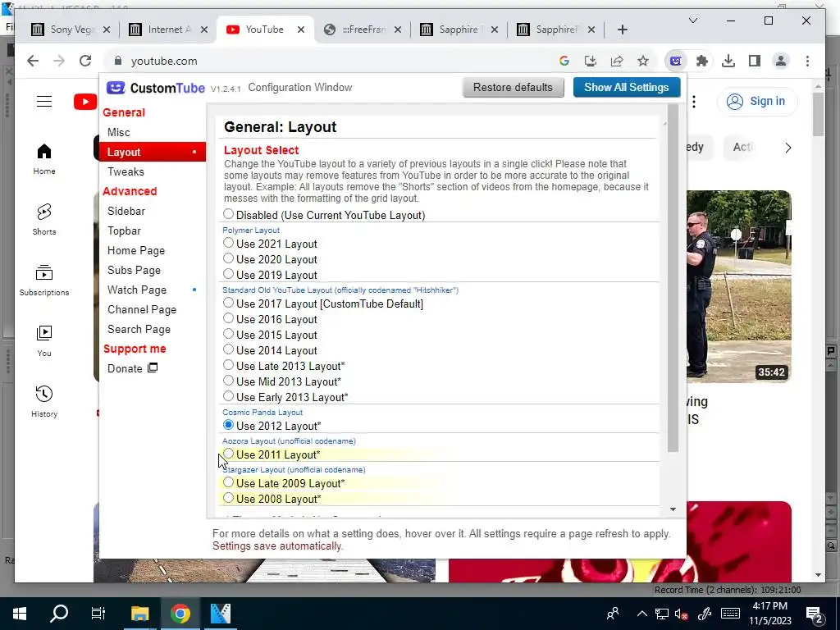Open Channel Page settings section
The height and width of the screenshot is (630, 840).
141,309
